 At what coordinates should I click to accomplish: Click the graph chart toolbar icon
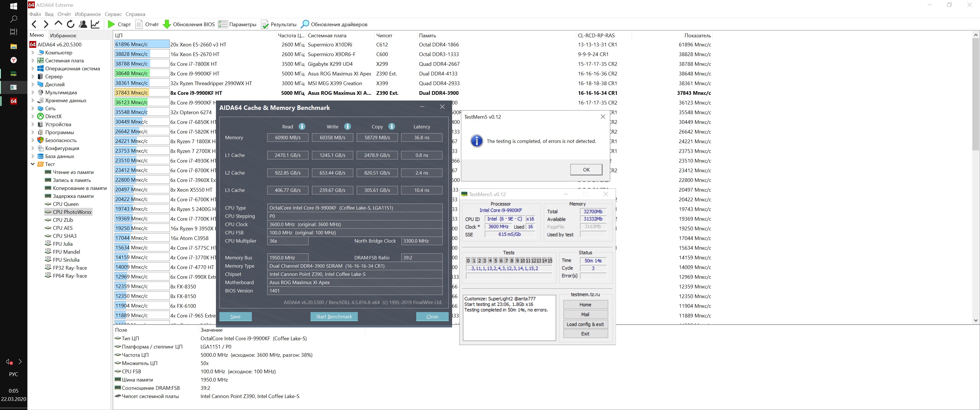click(x=95, y=24)
